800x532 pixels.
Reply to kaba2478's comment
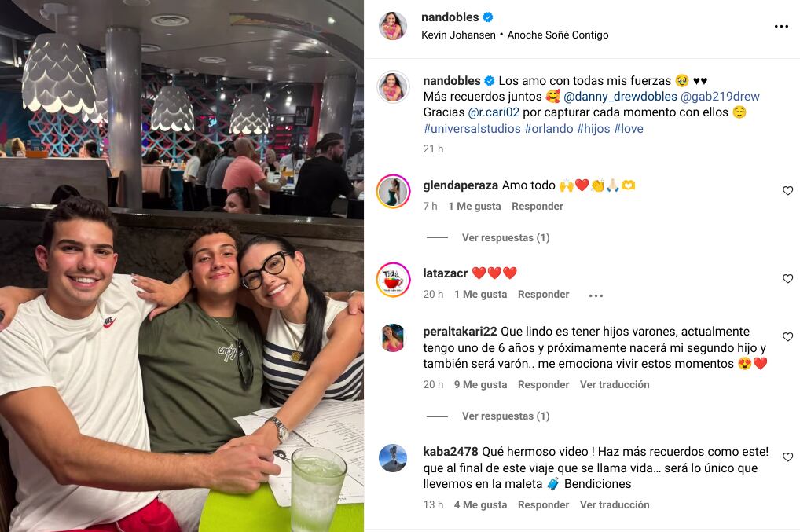(543, 505)
